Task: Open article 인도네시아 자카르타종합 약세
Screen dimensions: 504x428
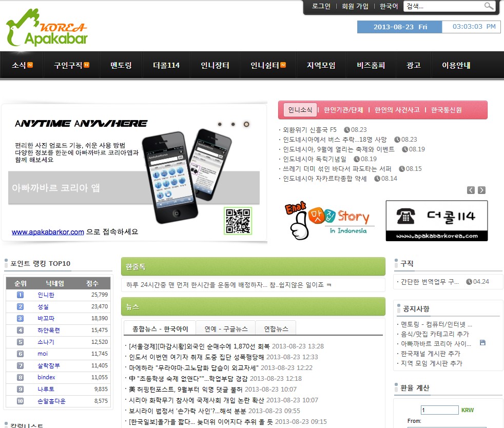Action: [x=325, y=179]
